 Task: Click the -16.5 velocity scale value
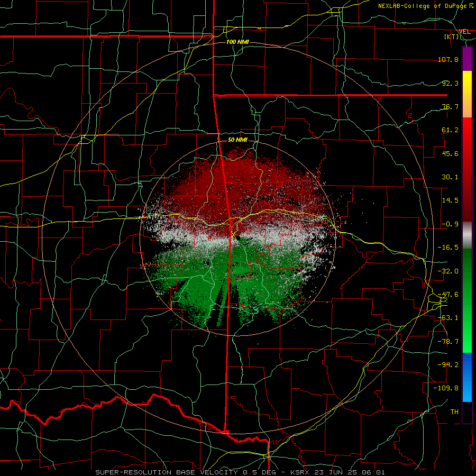(448, 248)
